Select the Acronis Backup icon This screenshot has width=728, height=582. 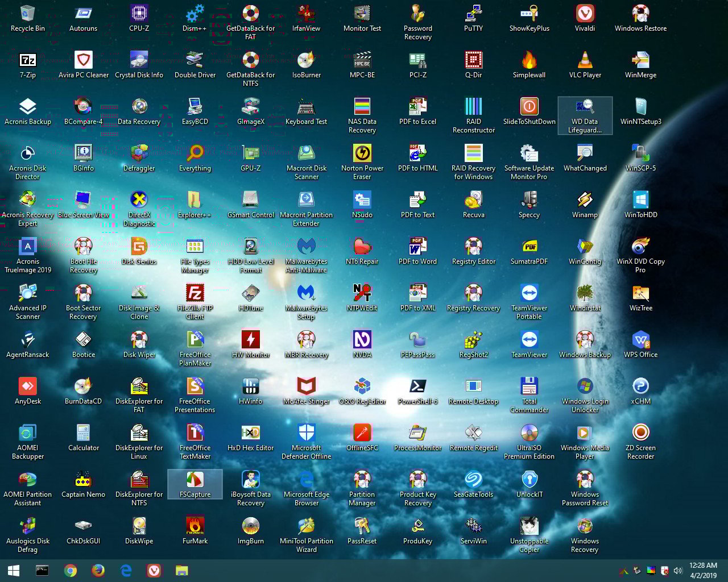[27, 111]
